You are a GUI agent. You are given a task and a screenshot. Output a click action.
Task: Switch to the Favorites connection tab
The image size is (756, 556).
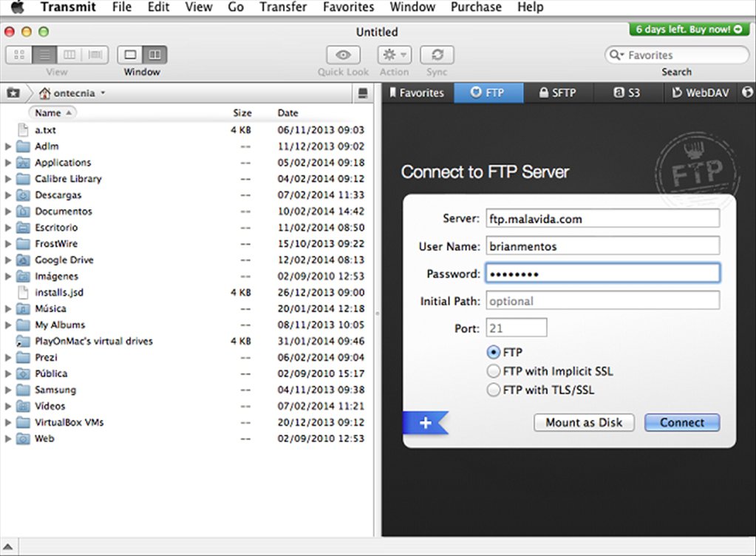click(x=418, y=92)
